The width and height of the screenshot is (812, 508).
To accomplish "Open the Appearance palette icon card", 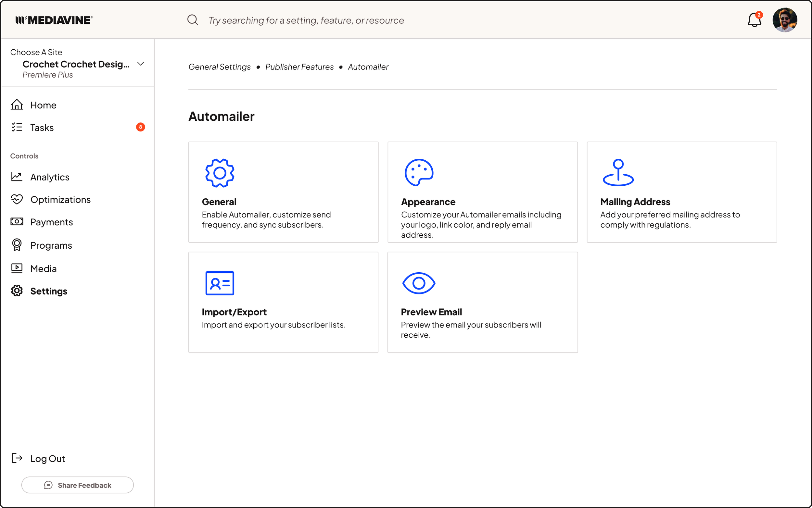I will click(x=419, y=172).
